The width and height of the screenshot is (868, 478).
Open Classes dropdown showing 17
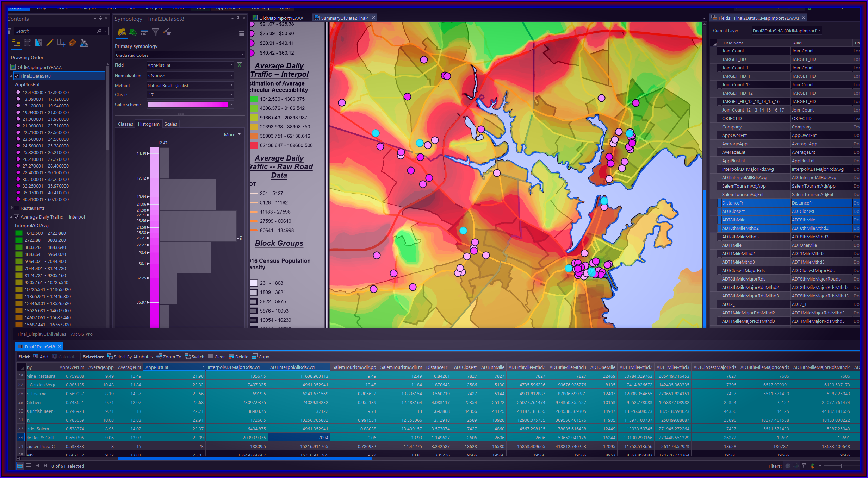point(190,95)
